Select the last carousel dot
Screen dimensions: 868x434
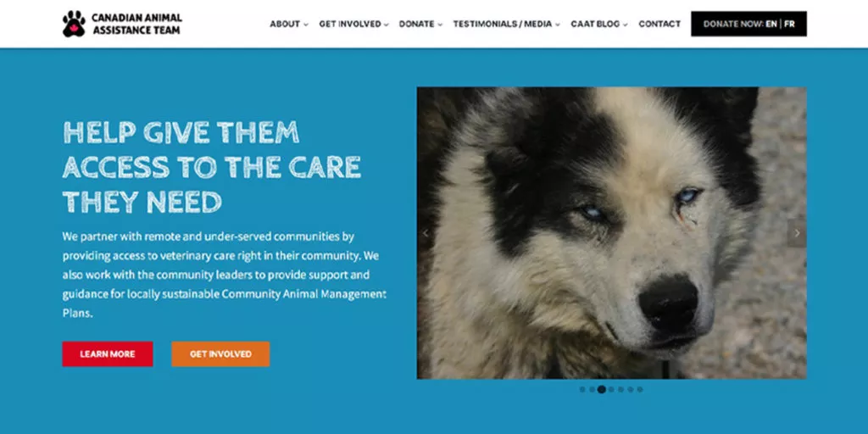tap(640, 389)
